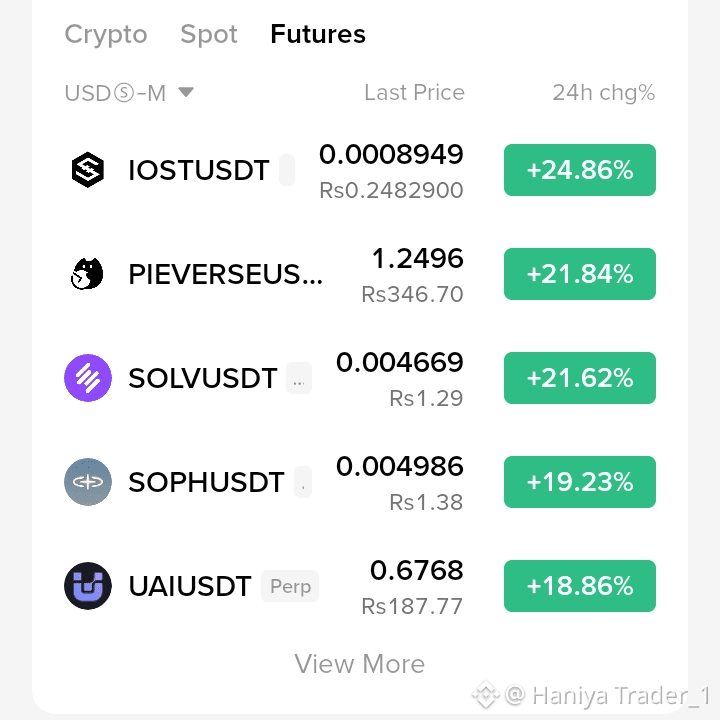Click the purple SOLV coin icon

point(88,378)
